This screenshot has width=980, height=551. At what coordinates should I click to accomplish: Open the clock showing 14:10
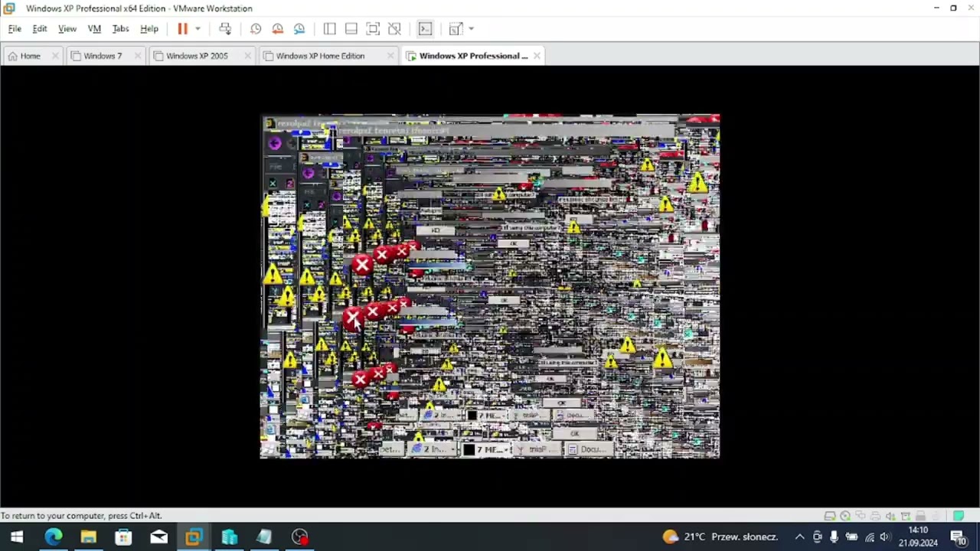pyautogui.click(x=918, y=536)
